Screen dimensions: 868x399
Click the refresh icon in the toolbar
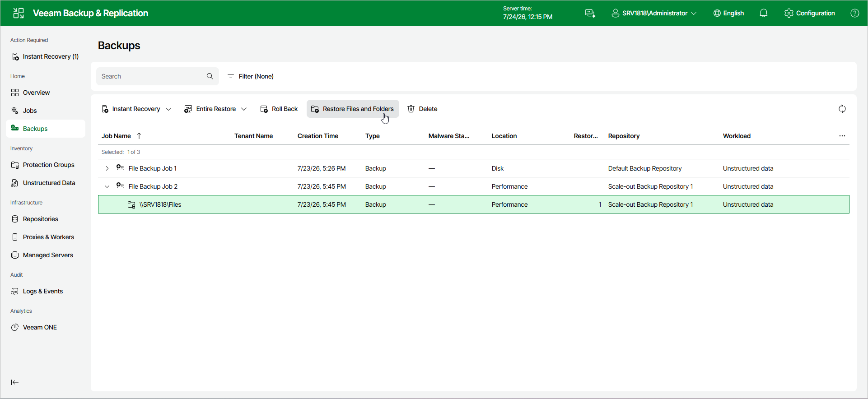pos(842,109)
